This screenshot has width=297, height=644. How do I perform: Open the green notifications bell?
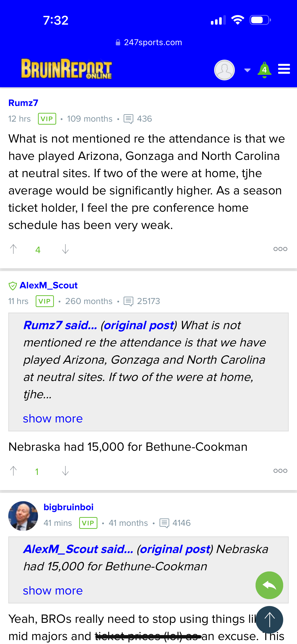pyautogui.click(x=264, y=70)
